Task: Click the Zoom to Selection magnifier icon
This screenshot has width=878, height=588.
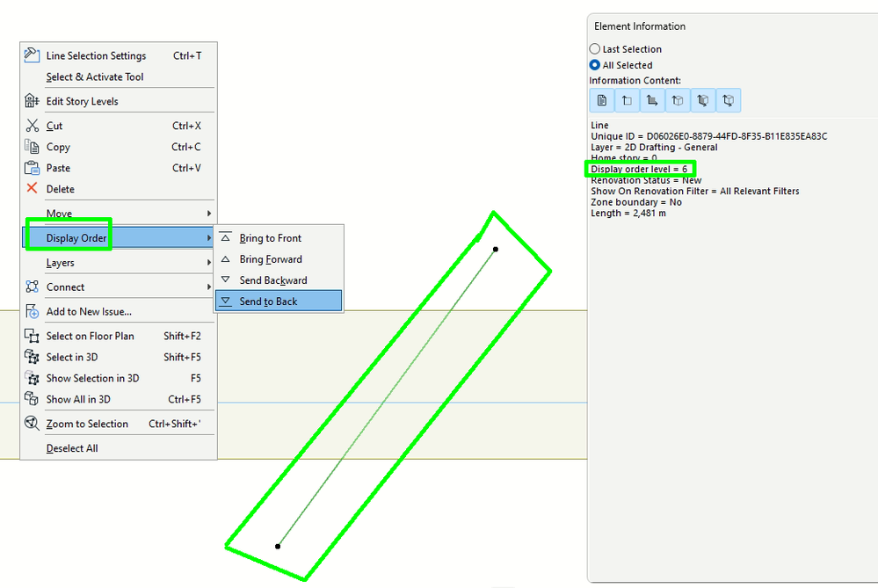Action: pyautogui.click(x=31, y=424)
